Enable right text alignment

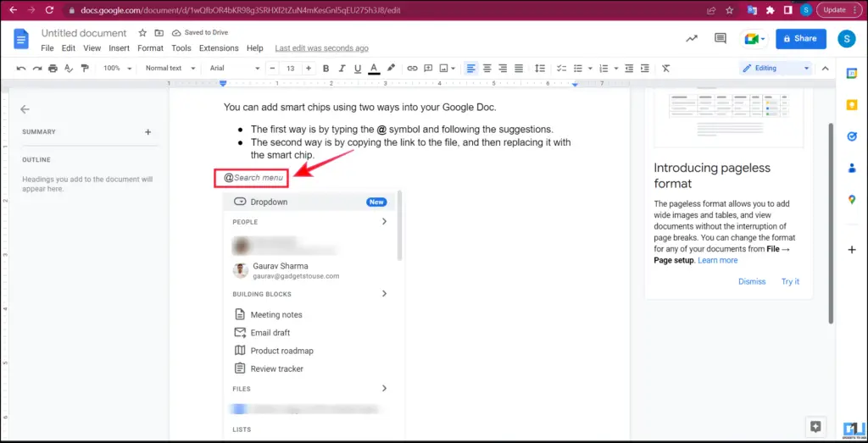tap(503, 69)
